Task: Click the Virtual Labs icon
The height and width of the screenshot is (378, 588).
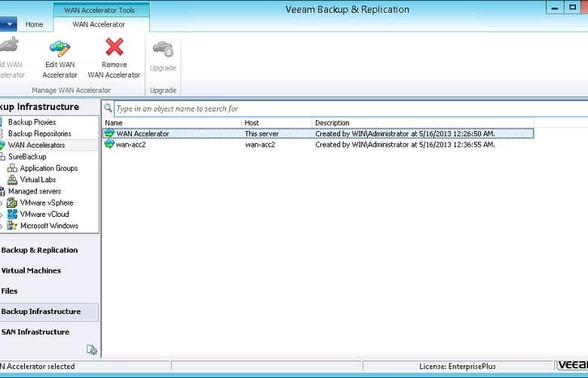Action: point(12,180)
